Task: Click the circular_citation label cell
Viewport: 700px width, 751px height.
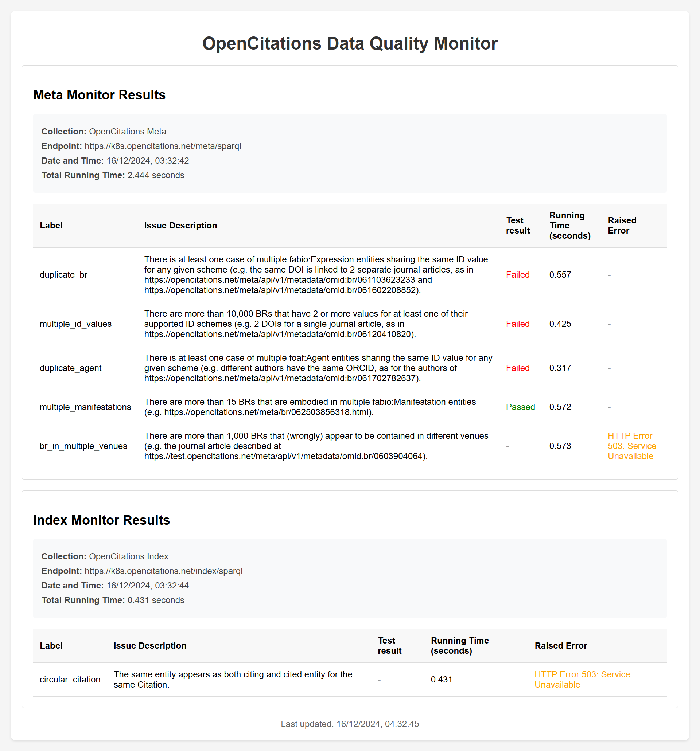Action: [x=70, y=680]
